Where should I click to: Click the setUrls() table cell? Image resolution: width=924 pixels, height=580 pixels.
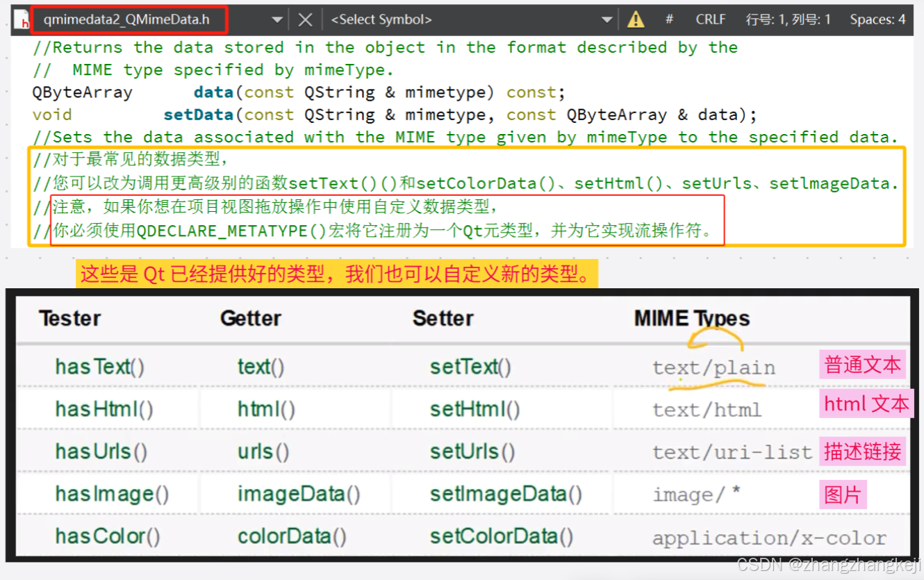point(472,451)
